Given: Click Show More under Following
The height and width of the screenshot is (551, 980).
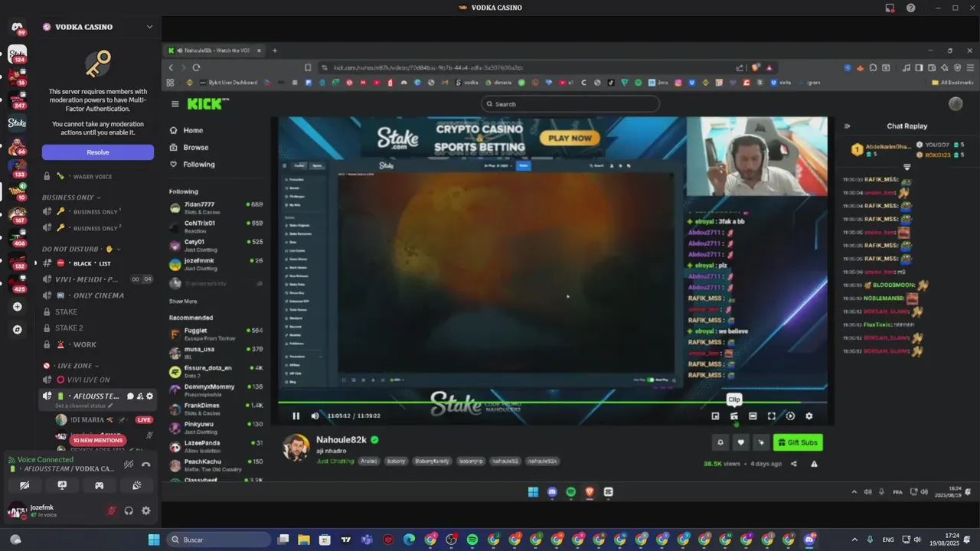Looking at the screenshot, I should tap(183, 302).
